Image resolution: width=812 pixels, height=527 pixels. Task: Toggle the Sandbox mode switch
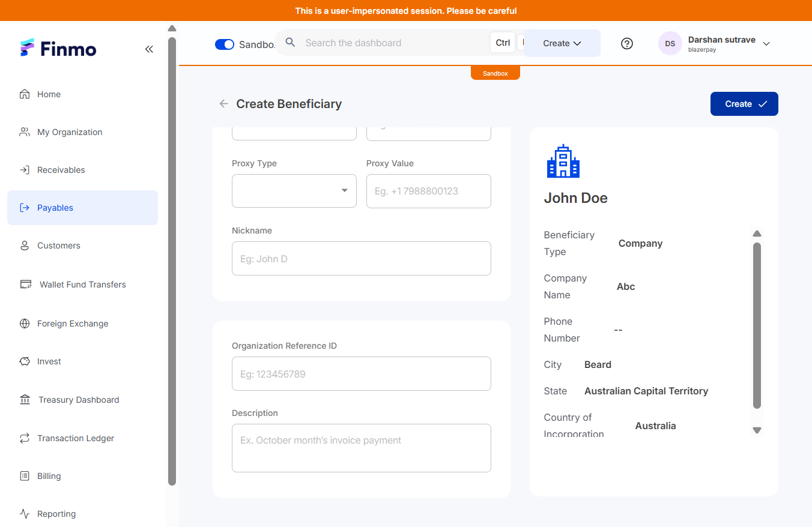(225, 44)
